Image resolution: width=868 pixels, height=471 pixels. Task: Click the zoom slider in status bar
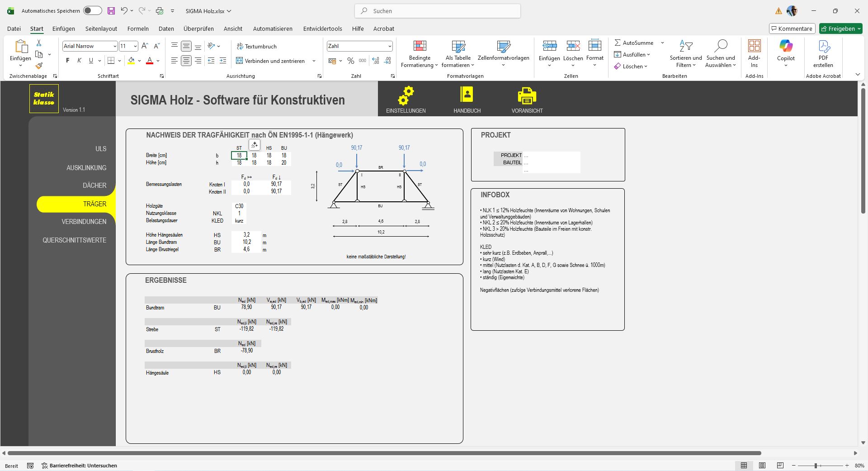click(816, 466)
